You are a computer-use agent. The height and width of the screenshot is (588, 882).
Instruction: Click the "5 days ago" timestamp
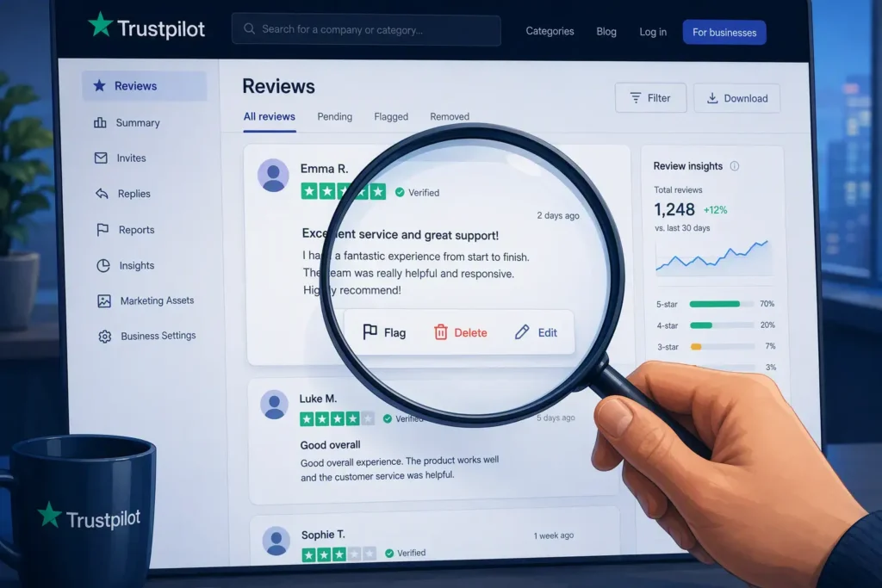click(x=556, y=418)
